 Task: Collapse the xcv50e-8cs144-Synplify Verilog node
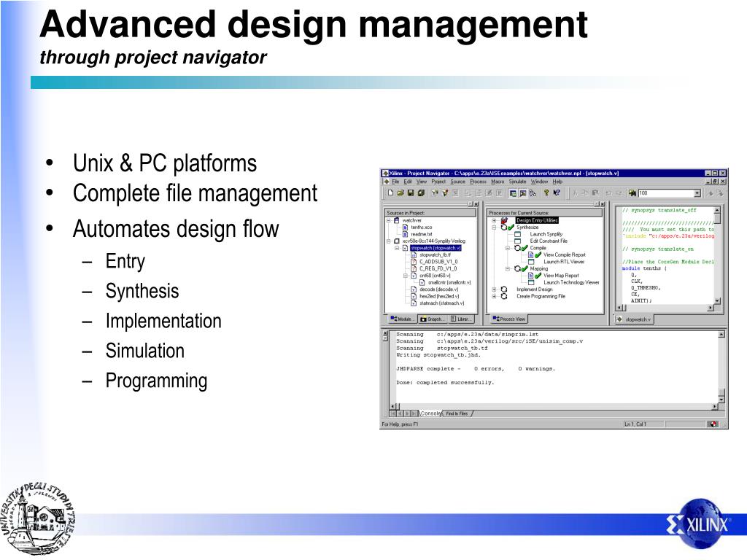(389, 241)
